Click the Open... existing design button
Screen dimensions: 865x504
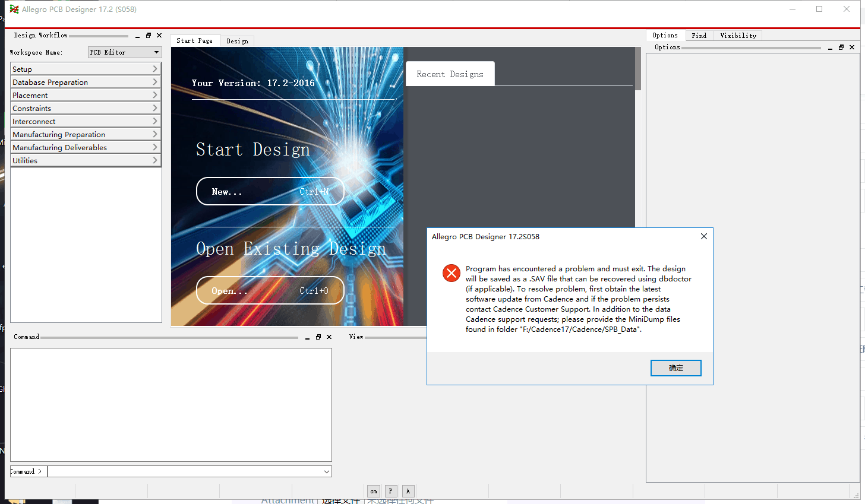(x=270, y=290)
